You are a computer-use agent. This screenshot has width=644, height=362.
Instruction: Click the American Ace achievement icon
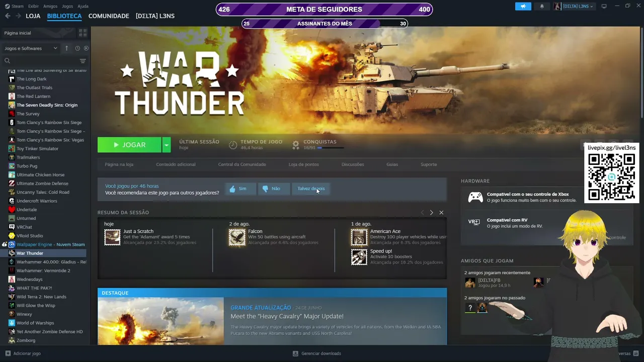click(x=359, y=237)
